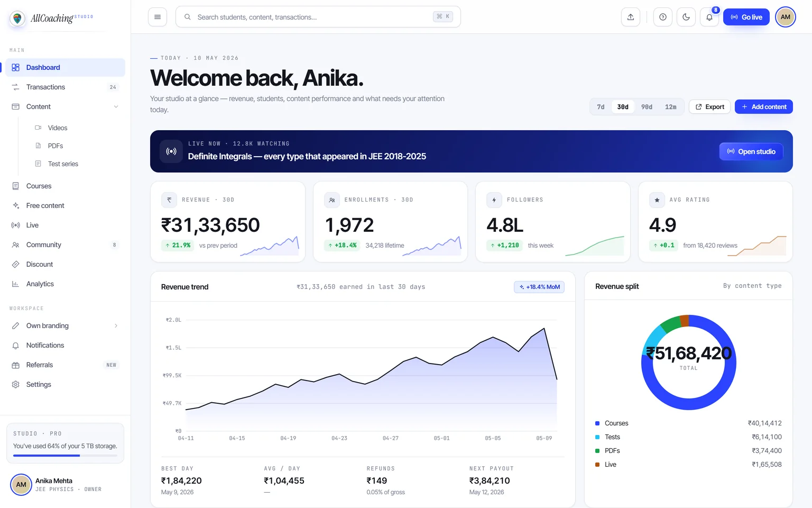Click the rupee icon on Revenue card

tap(169, 200)
